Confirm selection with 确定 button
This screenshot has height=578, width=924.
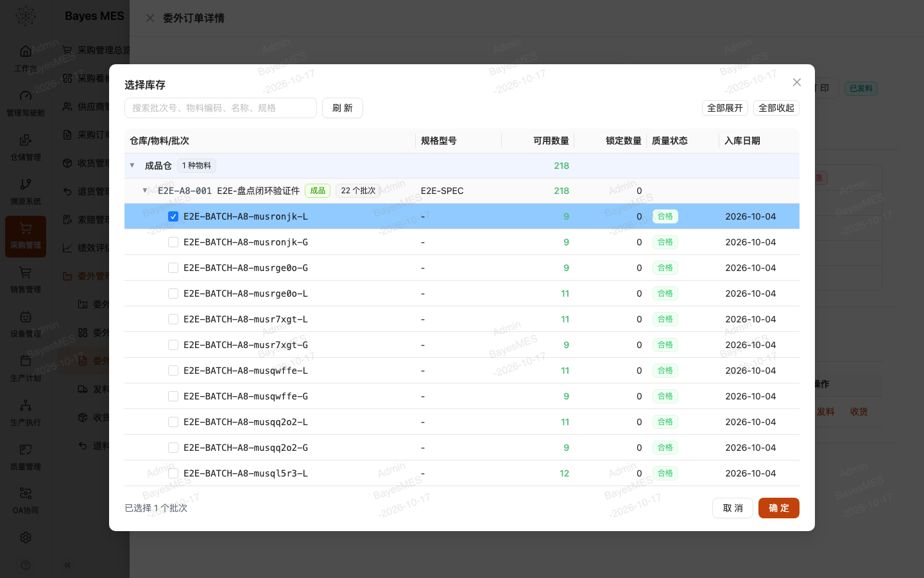click(779, 508)
